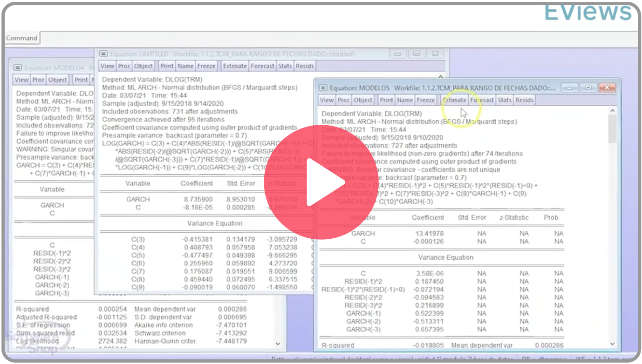Click the EViews logo
642x364 pixels.
(588, 12)
